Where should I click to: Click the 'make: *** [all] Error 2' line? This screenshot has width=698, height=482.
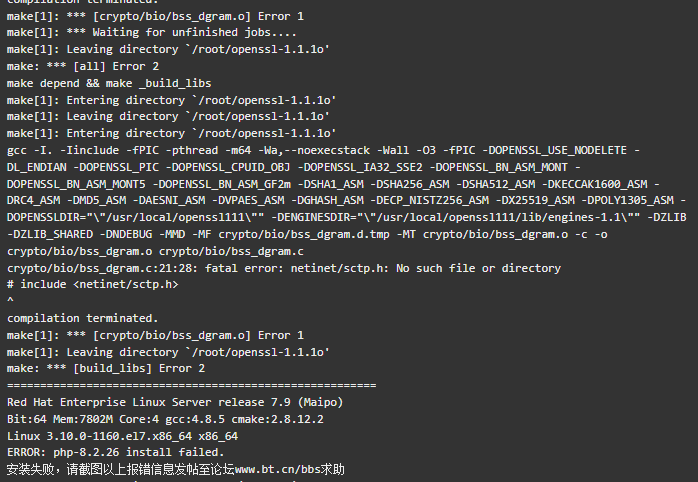tap(83, 66)
